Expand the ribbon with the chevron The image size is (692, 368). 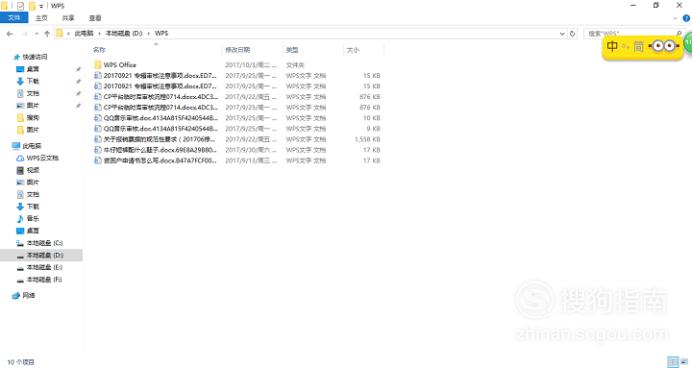tap(675, 18)
